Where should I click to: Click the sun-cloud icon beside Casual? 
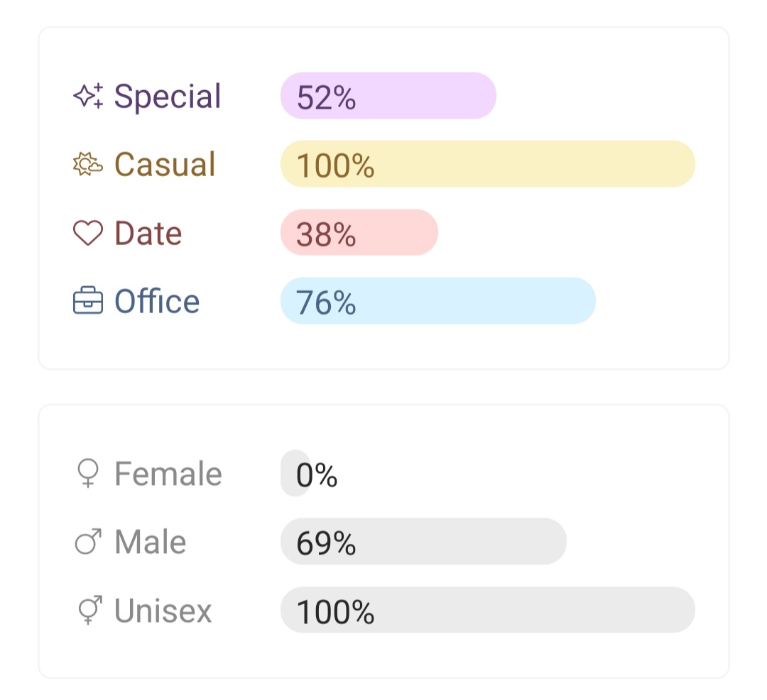(88, 165)
